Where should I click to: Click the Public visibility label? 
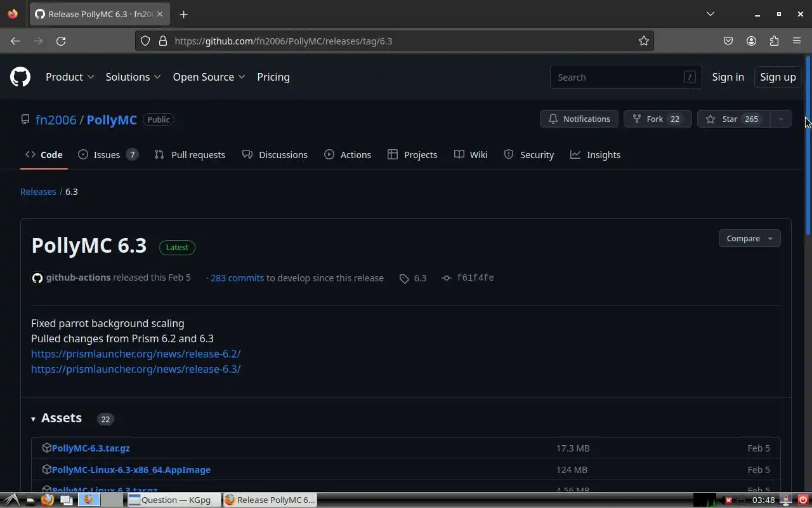[159, 119]
